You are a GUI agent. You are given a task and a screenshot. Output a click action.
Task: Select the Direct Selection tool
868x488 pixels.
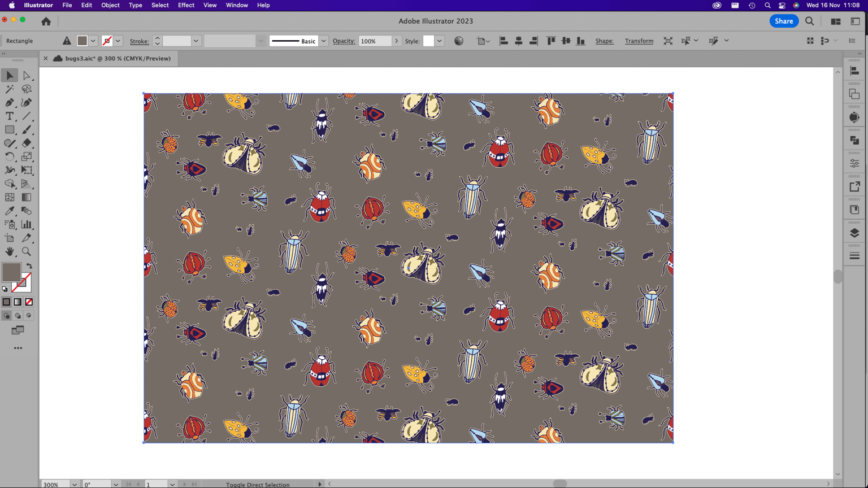click(x=27, y=75)
